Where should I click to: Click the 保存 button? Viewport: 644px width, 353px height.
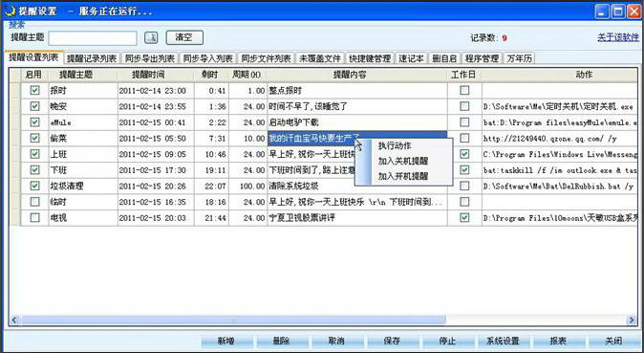393,342
